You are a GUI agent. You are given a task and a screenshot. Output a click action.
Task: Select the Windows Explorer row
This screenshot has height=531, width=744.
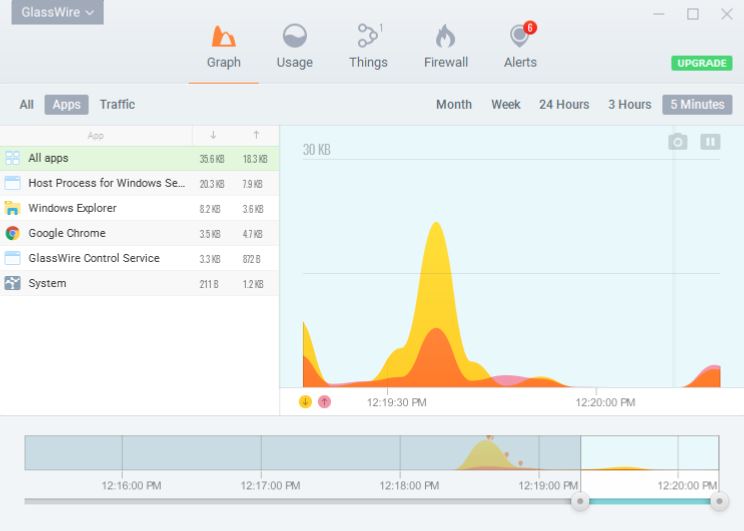[x=140, y=208]
